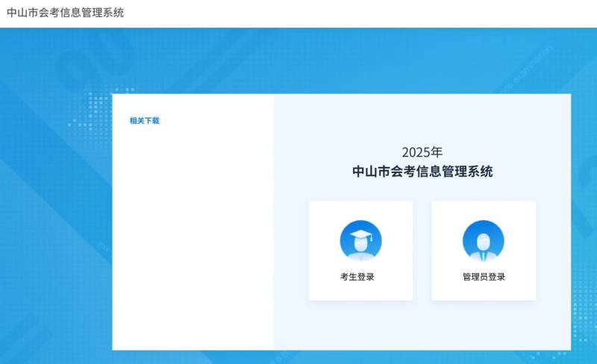
Task: Click empty white area below 相关下载
Action: tap(193, 239)
